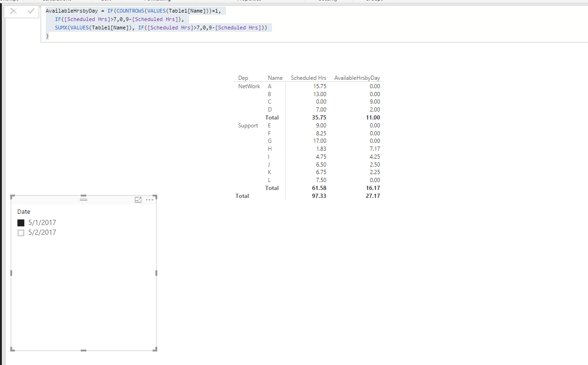
Task: Click the name cell K
Action: click(270, 172)
